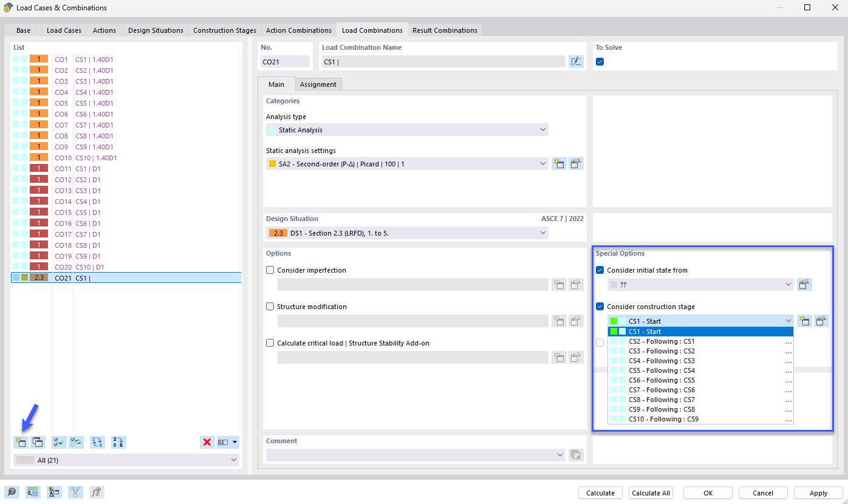Copy the selected load combination
The height and width of the screenshot is (504, 848).
(x=38, y=442)
